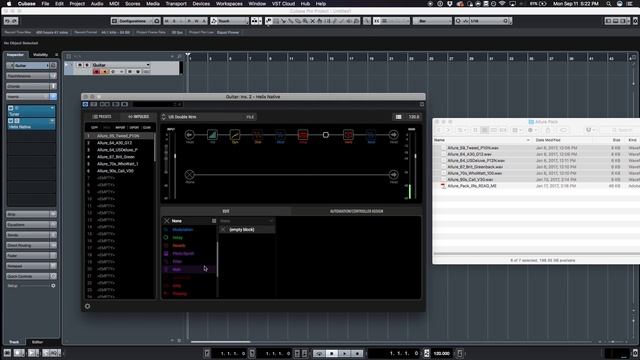Viewport: 640px width, 360px height.
Task: Toggle the Tuner insert power button
Action: tap(11, 108)
